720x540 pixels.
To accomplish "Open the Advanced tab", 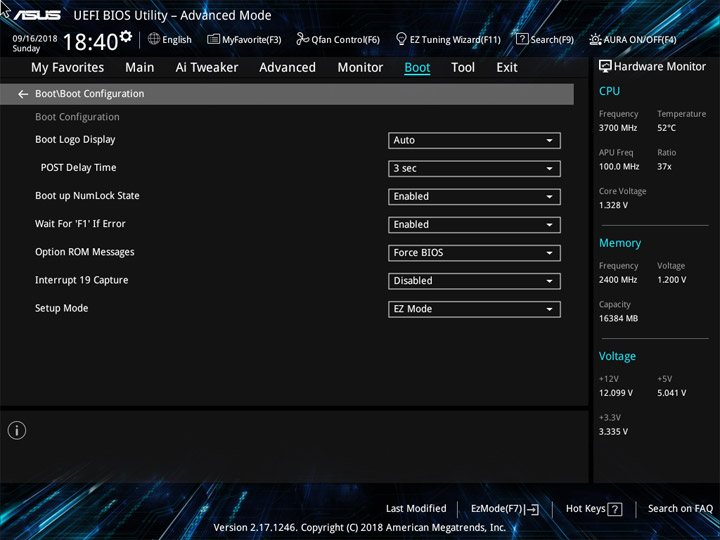I will pyautogui.click(x=287, y=68).
